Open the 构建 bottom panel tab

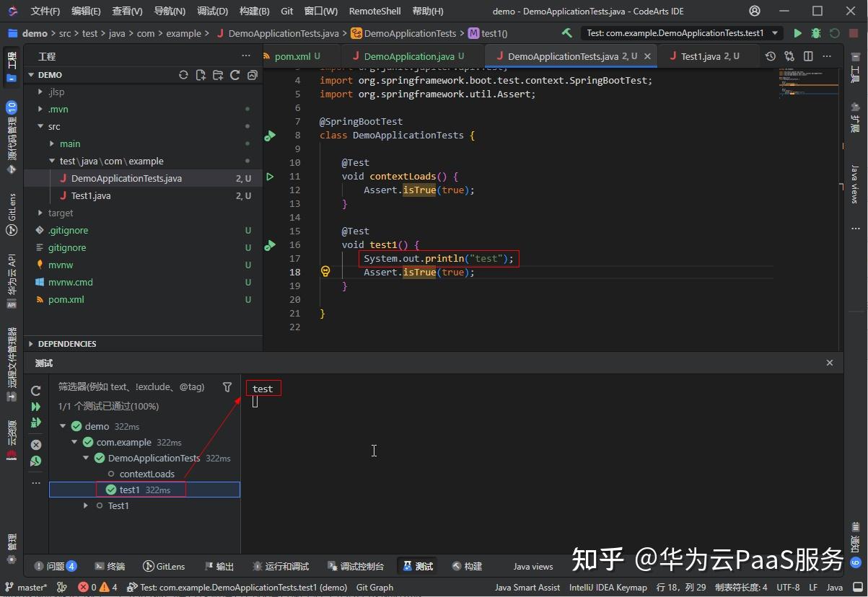[467, 566]
